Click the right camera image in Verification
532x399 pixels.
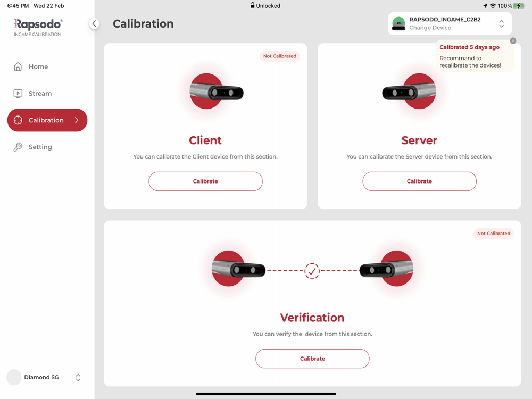[386, 269]
